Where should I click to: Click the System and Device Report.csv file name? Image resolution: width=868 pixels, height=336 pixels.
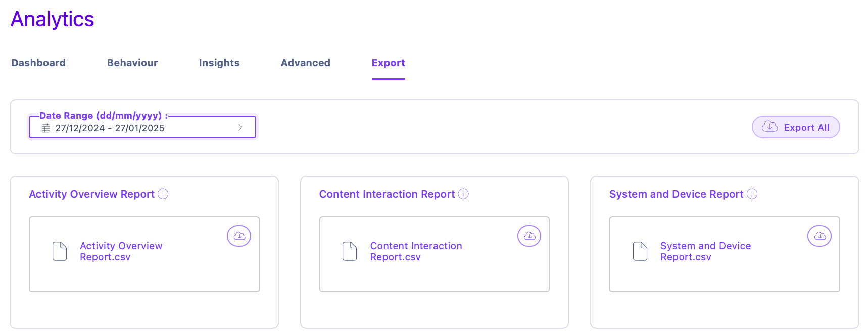[706, 251]
